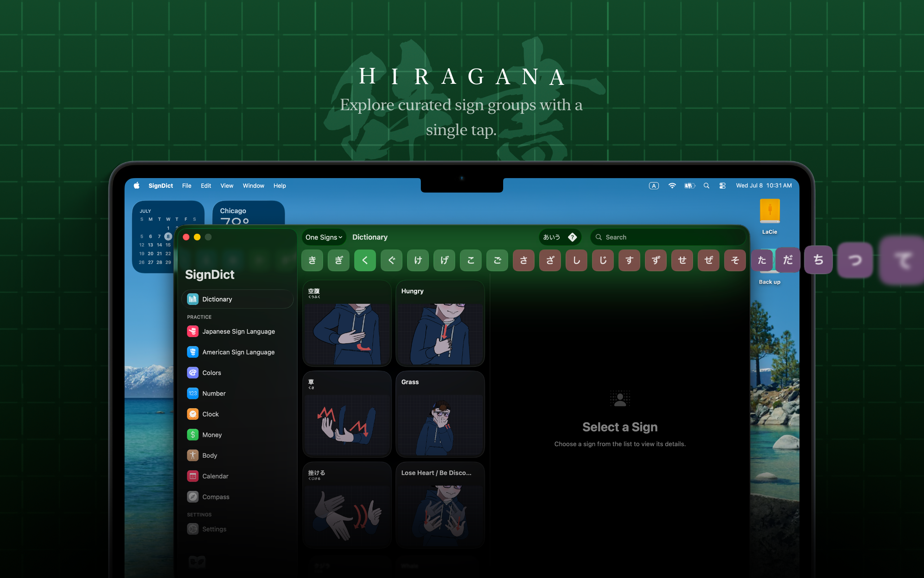Open the Hungry sign card
The image size is (924, 578).
pos(440,323)
